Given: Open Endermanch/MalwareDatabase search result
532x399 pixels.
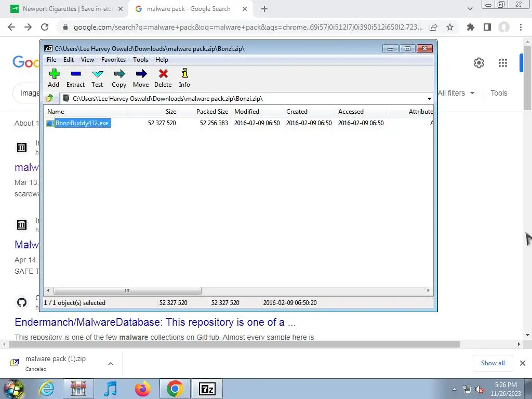Looking at the screenshot, I should (x=155, y=322).
